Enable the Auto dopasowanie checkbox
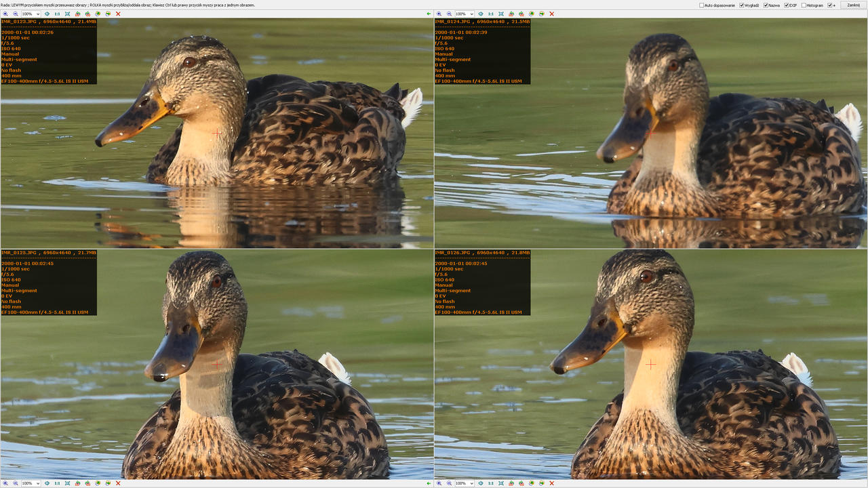 click(702, 5)
